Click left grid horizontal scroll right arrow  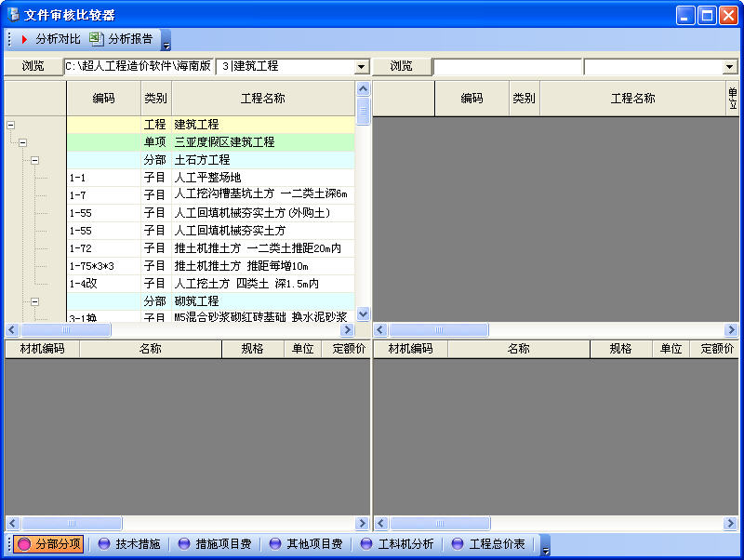click(348, 329)
